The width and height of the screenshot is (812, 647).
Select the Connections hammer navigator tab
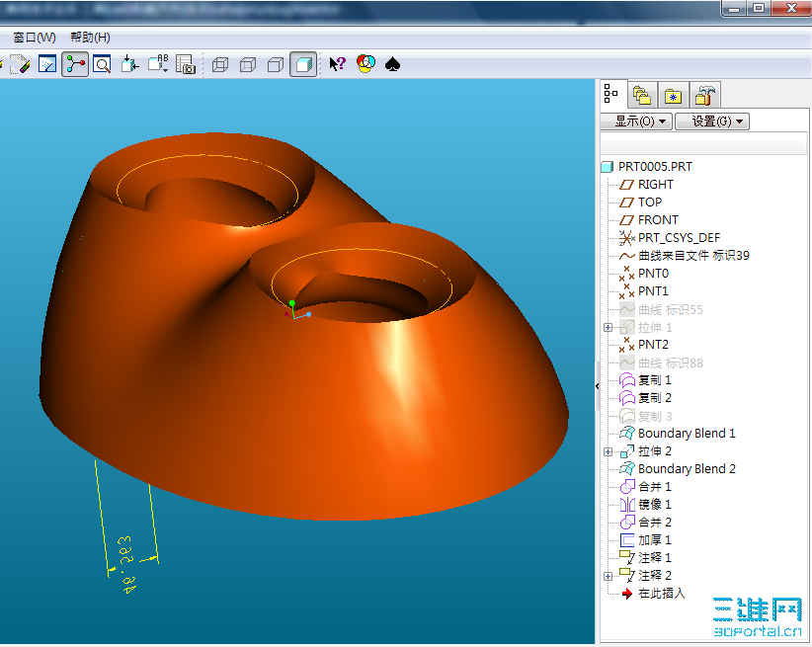coord(704,95)
